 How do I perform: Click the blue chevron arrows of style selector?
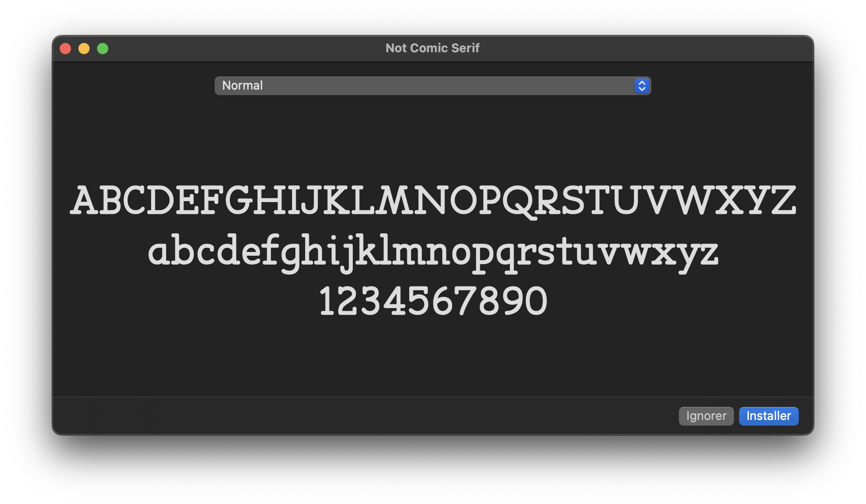[642, 86]
